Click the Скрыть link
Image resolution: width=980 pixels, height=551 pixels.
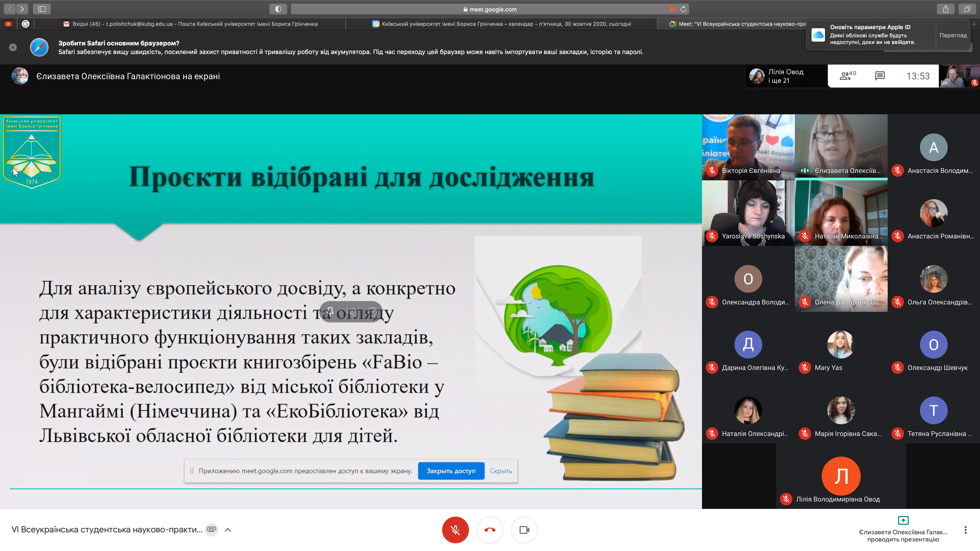501,471
